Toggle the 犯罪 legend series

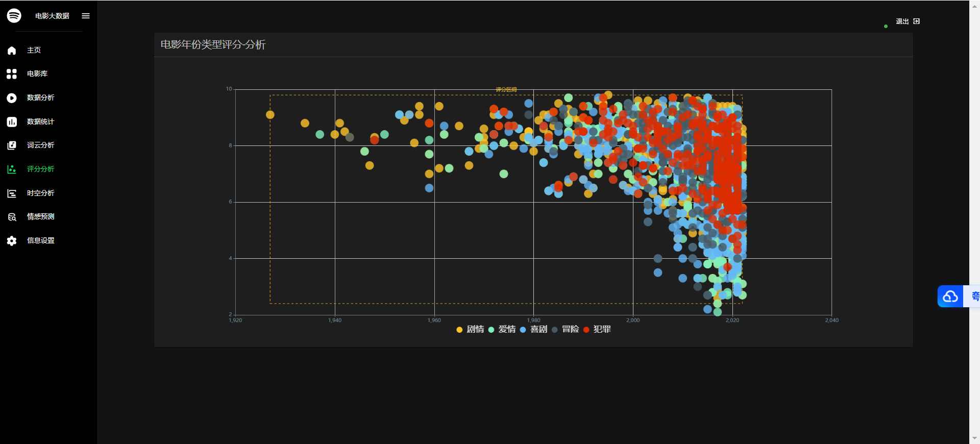point(597,329)
